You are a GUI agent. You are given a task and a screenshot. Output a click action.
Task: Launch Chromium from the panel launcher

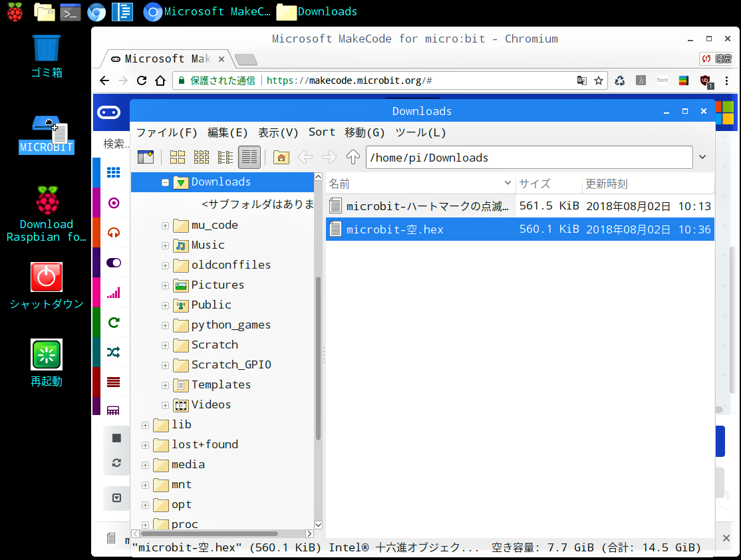96,12
